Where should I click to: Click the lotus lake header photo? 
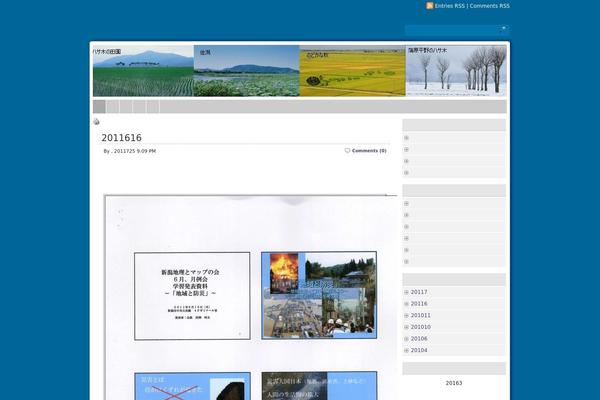click(x=246, y=71)
